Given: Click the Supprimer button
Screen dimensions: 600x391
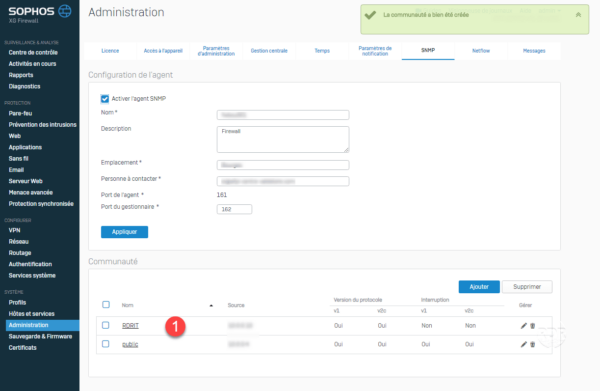Looking at the screenshot, I should coord(527,287).
